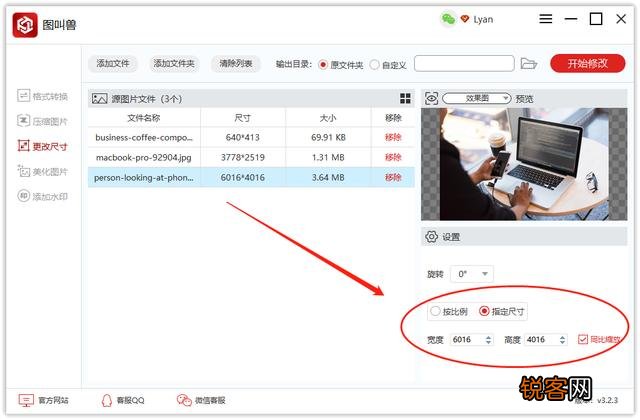The width and height of the screenshot is (640, 420).
Task: Click the 美化图片 sidebar icon
Action: 23,171
